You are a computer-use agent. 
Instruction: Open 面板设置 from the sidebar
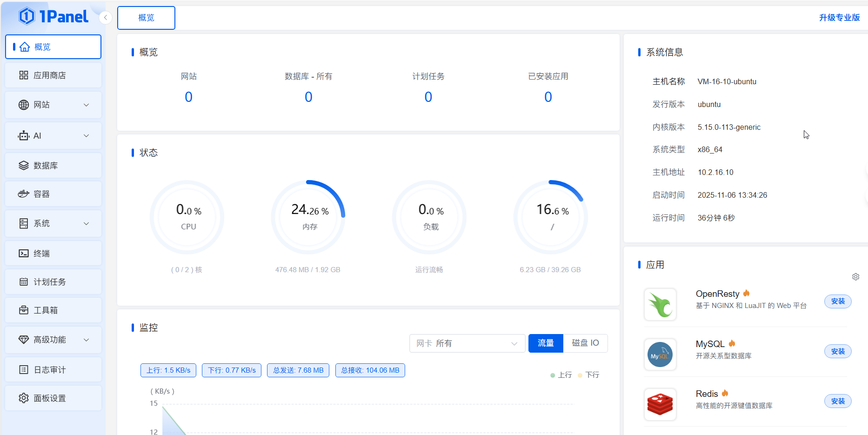53,398
